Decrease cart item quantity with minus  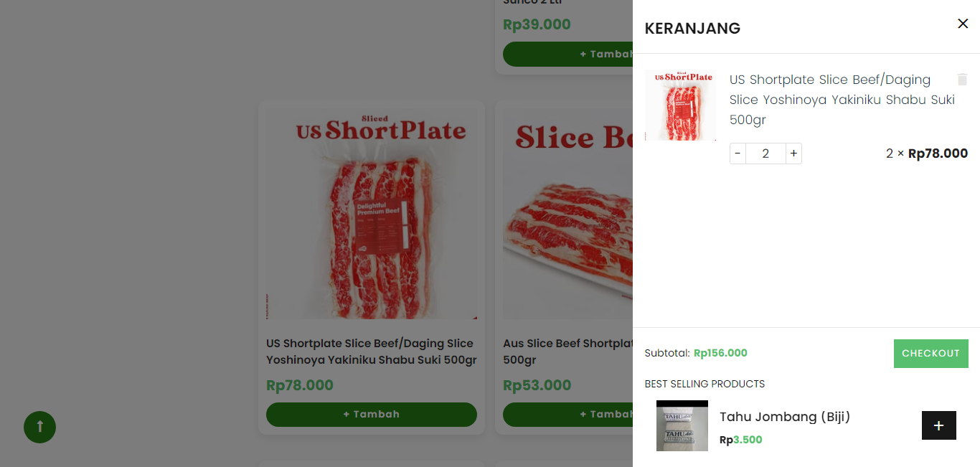(738, 154)
